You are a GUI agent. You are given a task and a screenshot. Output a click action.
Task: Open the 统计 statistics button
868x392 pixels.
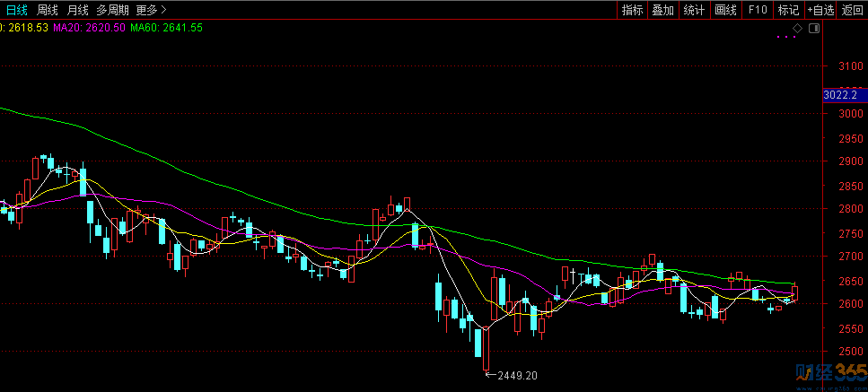[x=694, y=10]
